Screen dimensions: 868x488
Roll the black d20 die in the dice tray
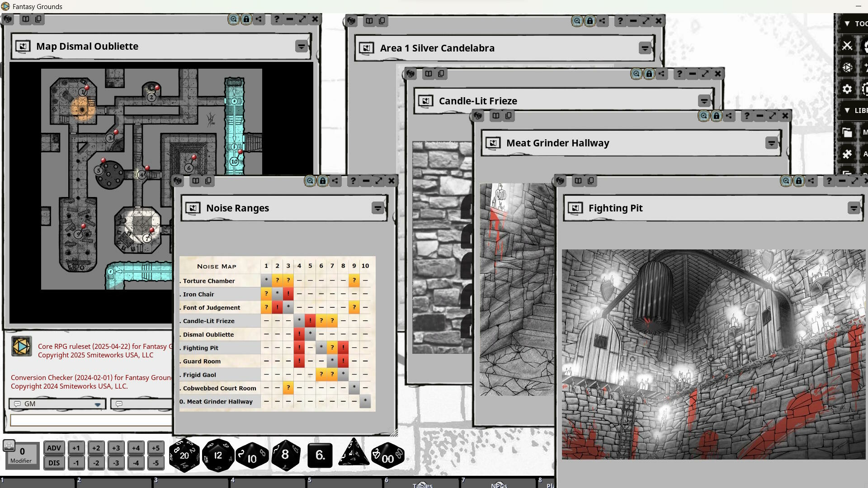(x=184, y=455)
